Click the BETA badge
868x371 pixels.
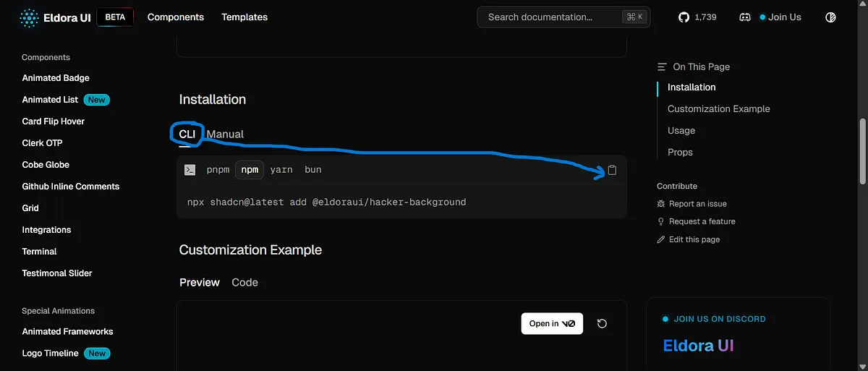click(115, 17)
